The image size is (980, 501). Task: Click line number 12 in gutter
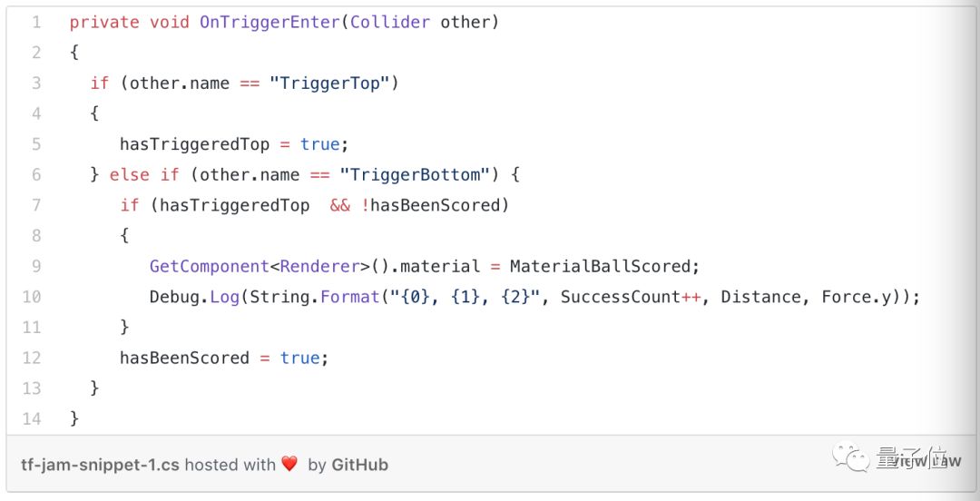point(32,358)
